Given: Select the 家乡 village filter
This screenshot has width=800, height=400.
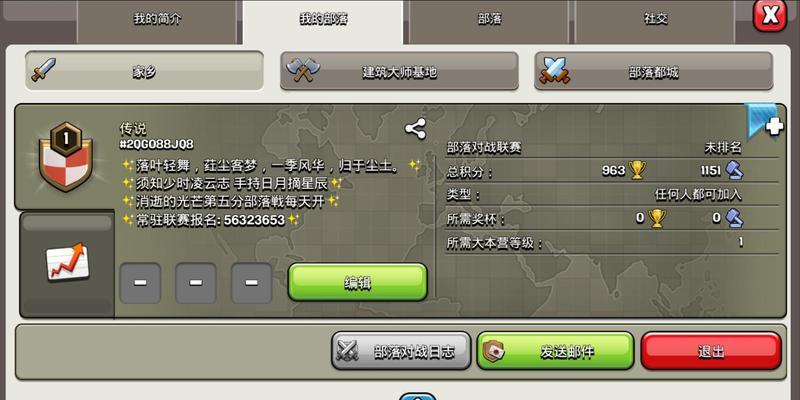Looking at the screenshot, I should point(144,71).
